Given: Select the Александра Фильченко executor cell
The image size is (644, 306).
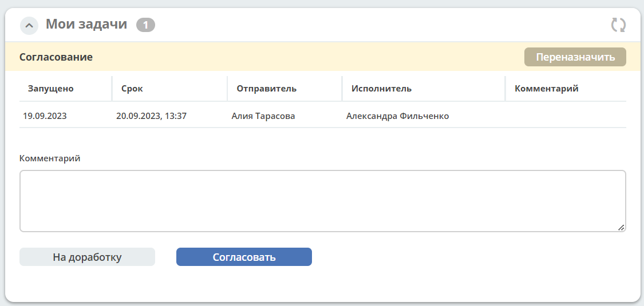Looking at the screenshot, I should click(x=398, y=116).
